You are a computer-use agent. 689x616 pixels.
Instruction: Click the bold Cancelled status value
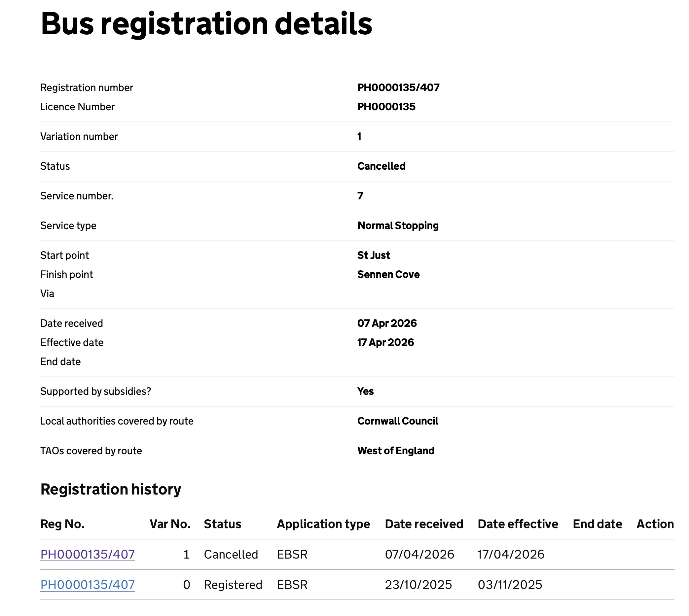(381, 166)
